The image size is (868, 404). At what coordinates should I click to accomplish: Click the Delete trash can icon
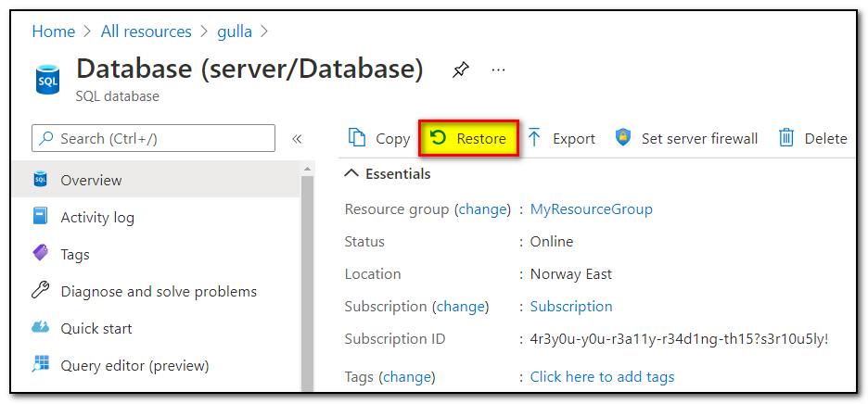point(786,138)
